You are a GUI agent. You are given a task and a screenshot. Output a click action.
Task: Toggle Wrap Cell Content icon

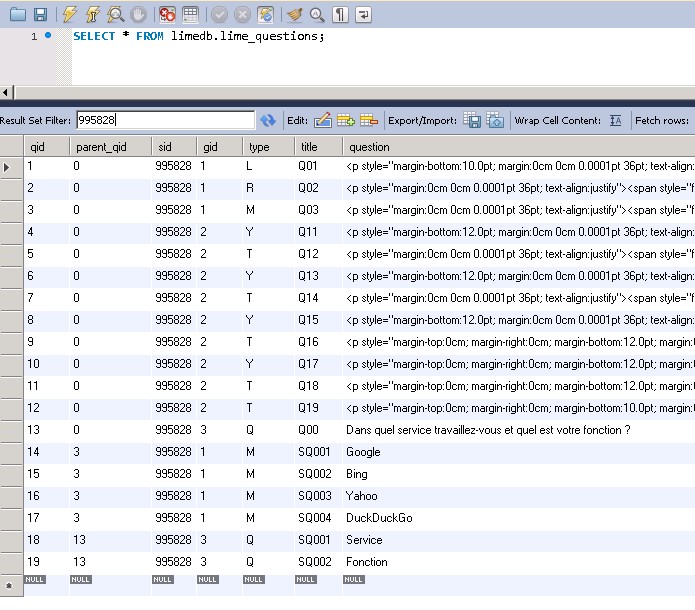[616, 120]
